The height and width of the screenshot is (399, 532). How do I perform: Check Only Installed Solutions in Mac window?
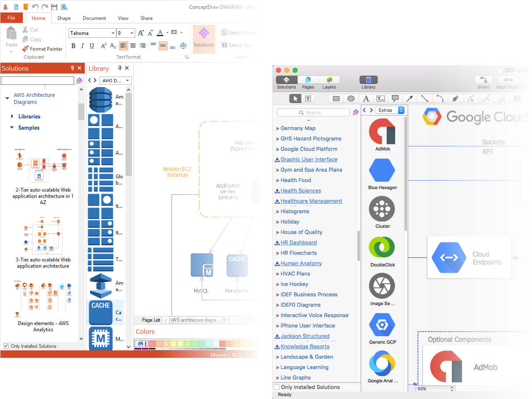point(276,387)
